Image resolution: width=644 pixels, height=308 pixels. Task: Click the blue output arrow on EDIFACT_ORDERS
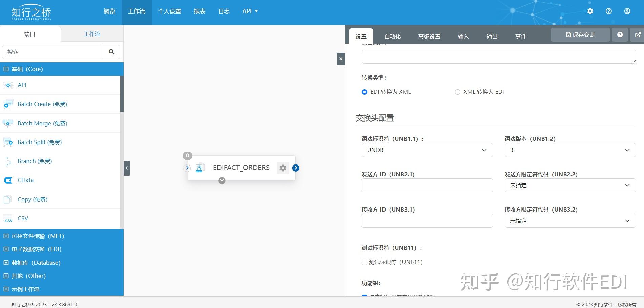[x=295, y=168]
